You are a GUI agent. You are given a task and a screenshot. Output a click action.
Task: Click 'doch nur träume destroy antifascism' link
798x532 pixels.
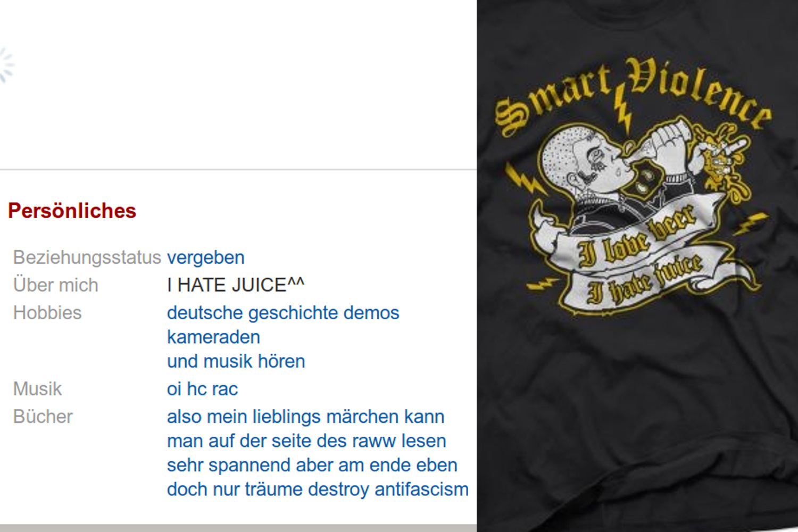[x=318, y=489]
